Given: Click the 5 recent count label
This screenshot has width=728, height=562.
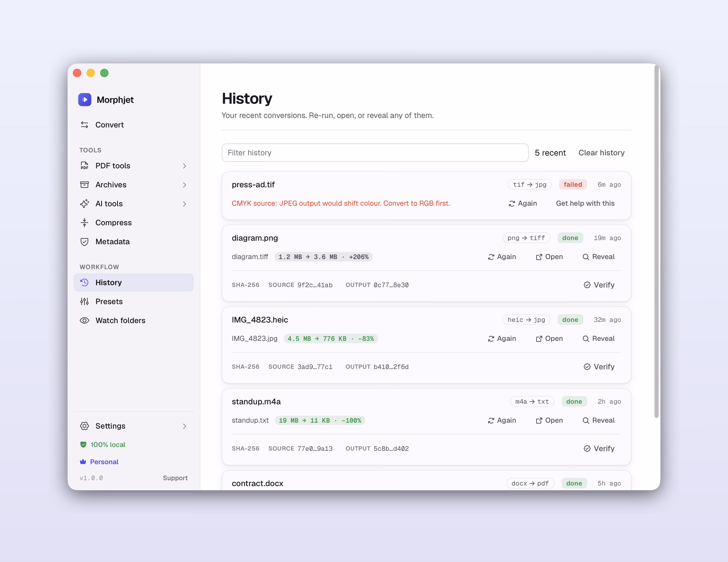Looking at the screenshot, I should coord(550,153).
